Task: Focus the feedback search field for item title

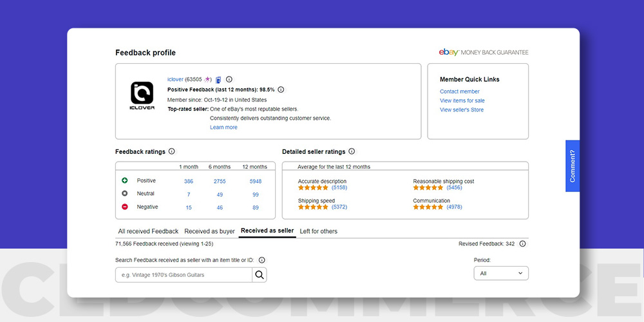Action: pos(184,275)
